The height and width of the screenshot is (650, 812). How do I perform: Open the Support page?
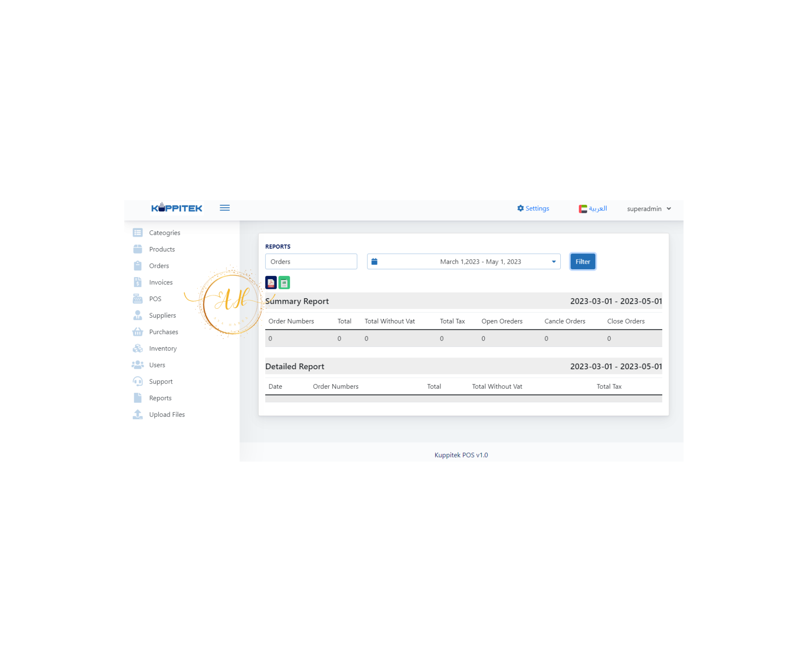coord(161,381)
